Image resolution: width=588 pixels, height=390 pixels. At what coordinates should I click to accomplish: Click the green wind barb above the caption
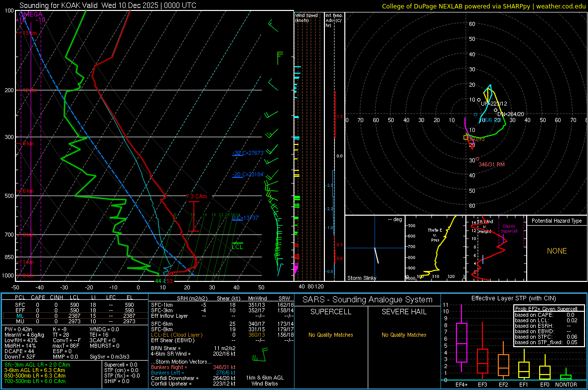(x=260, y=355)
